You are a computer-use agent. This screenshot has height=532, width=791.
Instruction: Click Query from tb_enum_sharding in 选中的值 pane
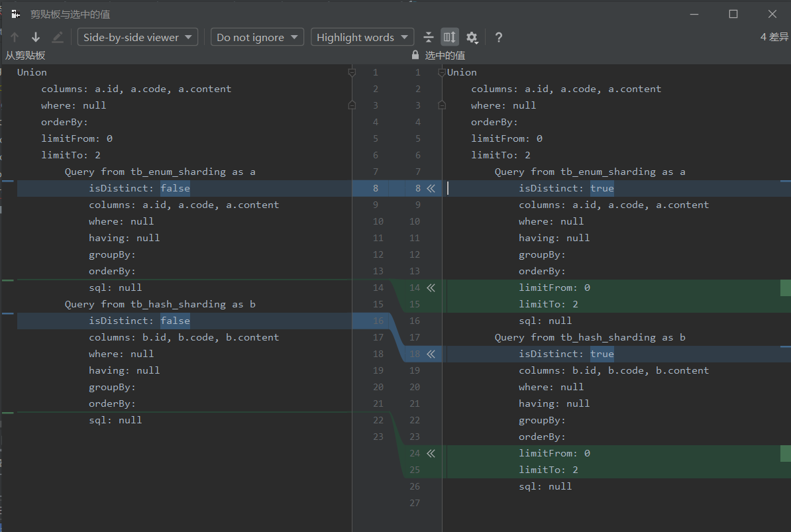590,172
